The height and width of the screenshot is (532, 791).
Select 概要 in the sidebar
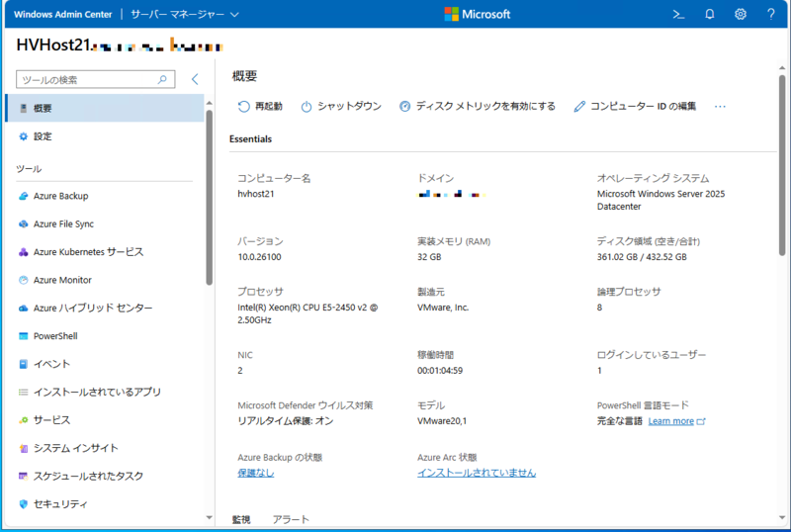(x=105, y=108)
